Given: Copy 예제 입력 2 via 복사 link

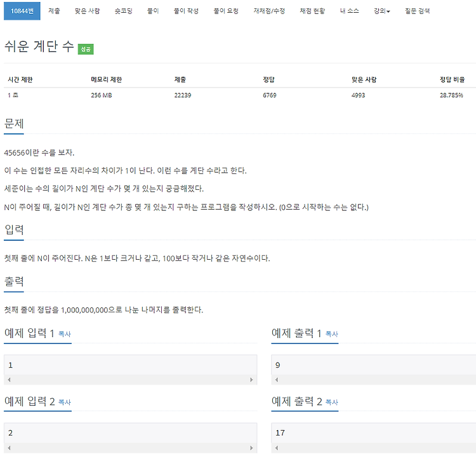Looking at the screenshot, I should coord(64,402).
